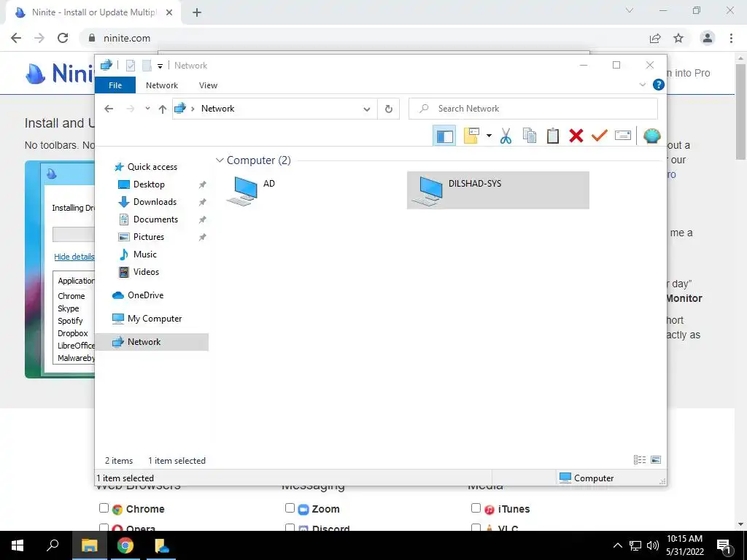Click the Network address bar breadcrumb

[x=217, y=109]
